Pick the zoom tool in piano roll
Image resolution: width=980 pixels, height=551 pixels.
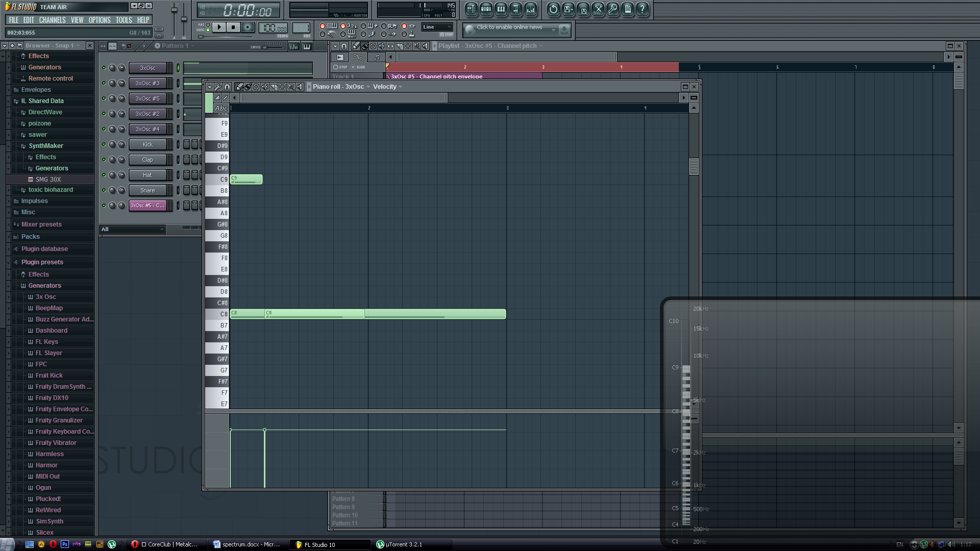tap(291, 87)
